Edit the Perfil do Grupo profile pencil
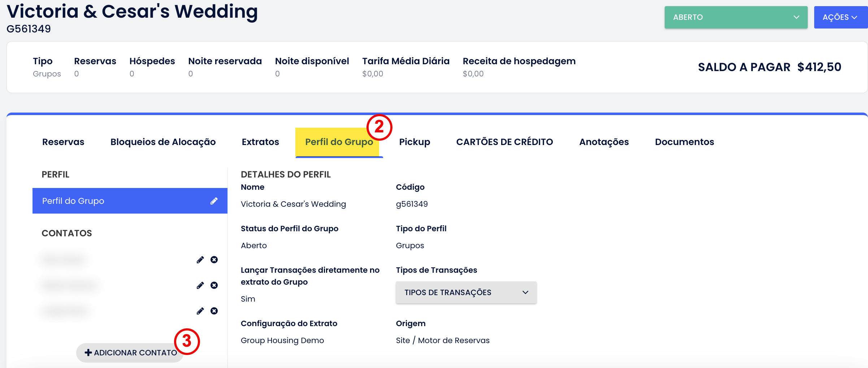Screen dimensions: 868x368 pyautogui.click(x=214, y=201)
